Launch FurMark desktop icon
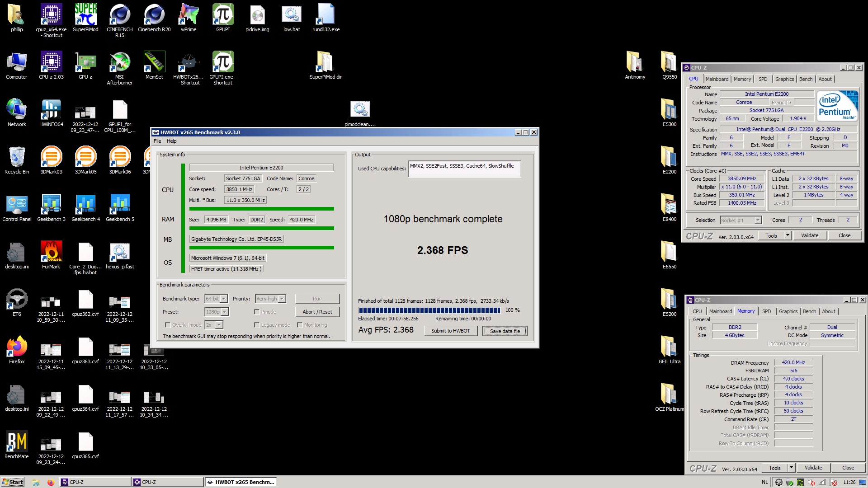The width and height of the screenshot is (868, 488). click(51, 255)
